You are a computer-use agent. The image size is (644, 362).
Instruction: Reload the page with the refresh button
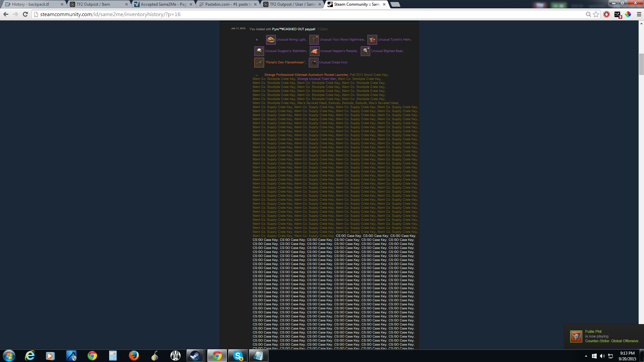(25, 14)
